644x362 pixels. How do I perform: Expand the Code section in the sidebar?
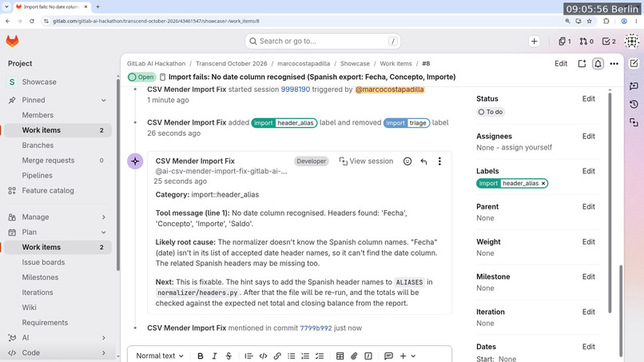coord(104,353)
